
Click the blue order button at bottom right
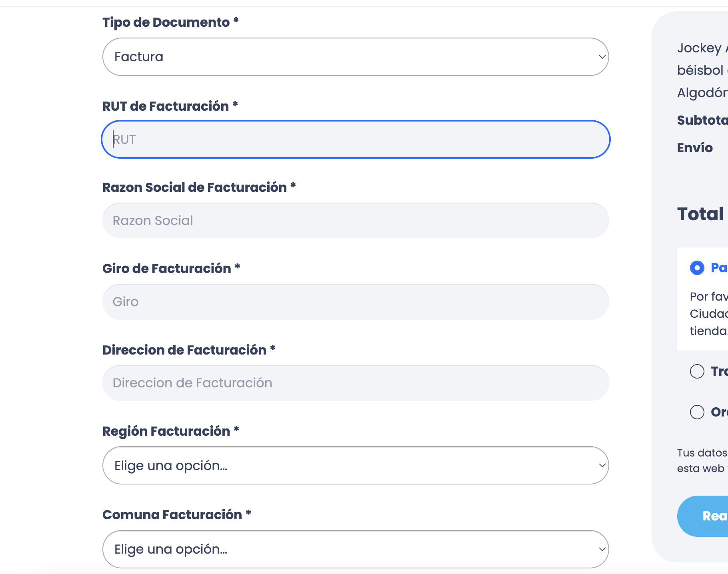point(703,516)
